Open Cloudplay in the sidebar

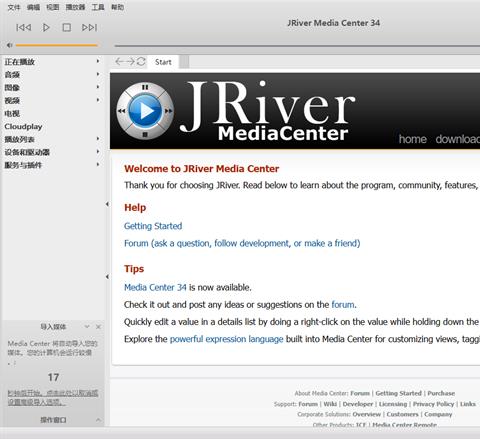point(23,127)
